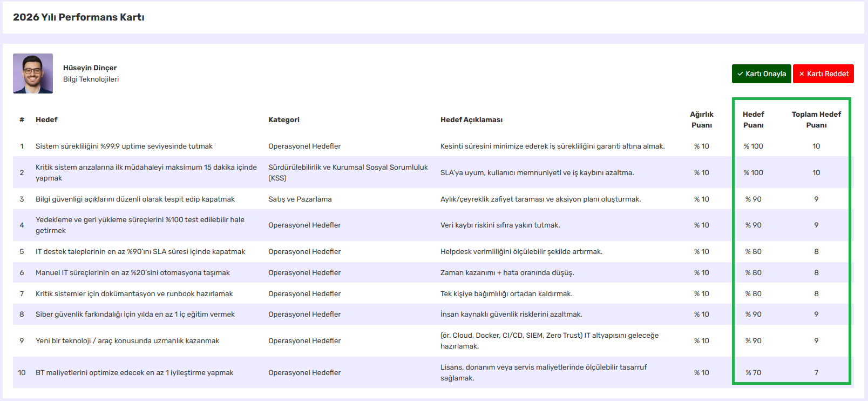The width and height of the screenshot is (868, 401).
Task: Select the Manuel IT süreçlerinin otomasyon goal
Action: (x=133, y=273)
